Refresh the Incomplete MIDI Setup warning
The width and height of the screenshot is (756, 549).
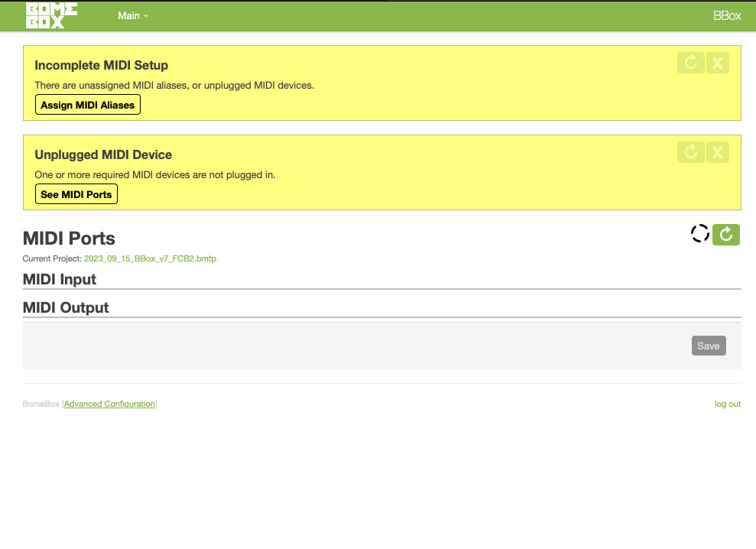tap(690, 63)
